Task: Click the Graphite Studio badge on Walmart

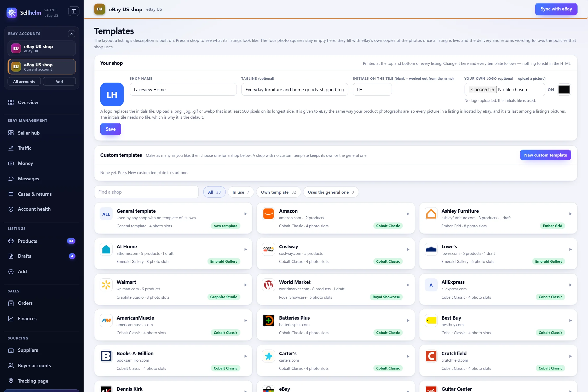Action: (224, 297)
